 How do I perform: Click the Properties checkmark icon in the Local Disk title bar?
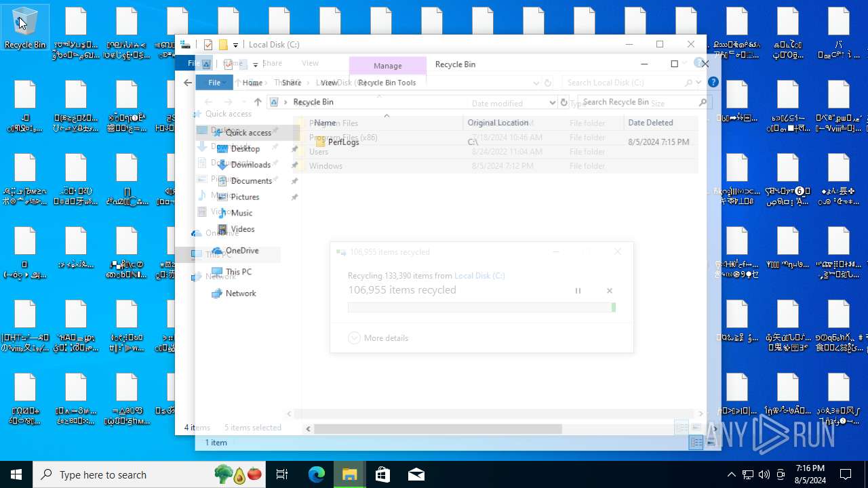click(x=208, y=45)
